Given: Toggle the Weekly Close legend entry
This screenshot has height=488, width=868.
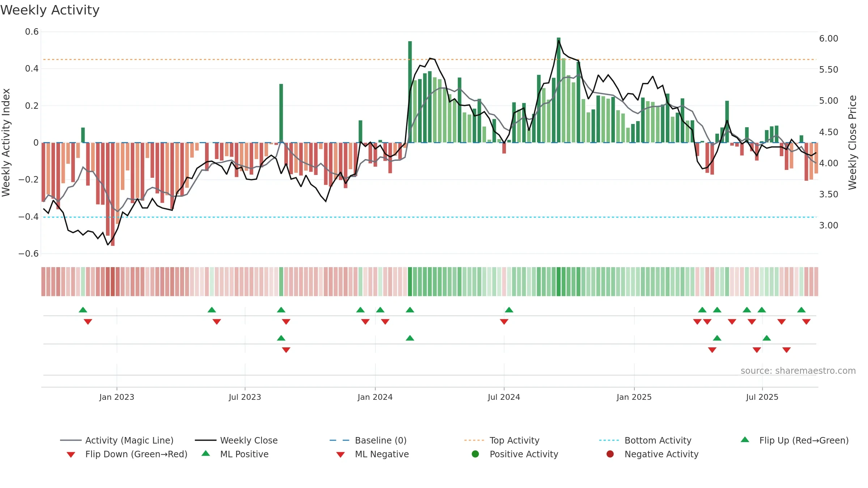Looking at the screenshot, I should tap(236, 440).
